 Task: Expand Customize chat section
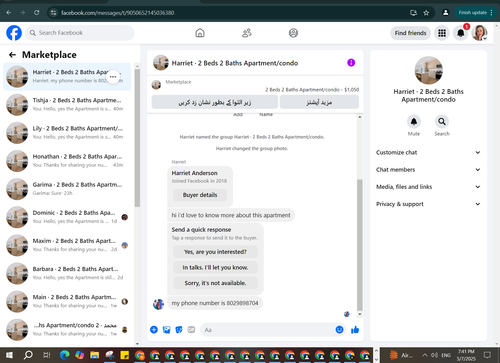tap(428, 152)
